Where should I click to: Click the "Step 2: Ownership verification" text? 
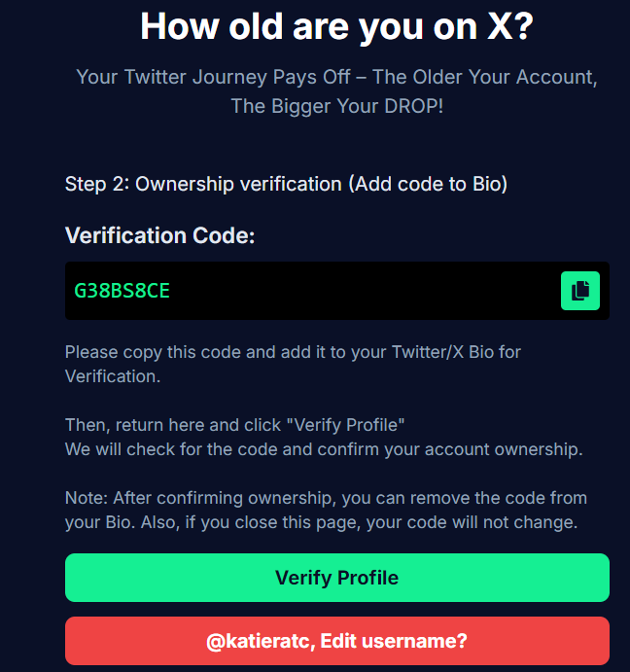204,184
